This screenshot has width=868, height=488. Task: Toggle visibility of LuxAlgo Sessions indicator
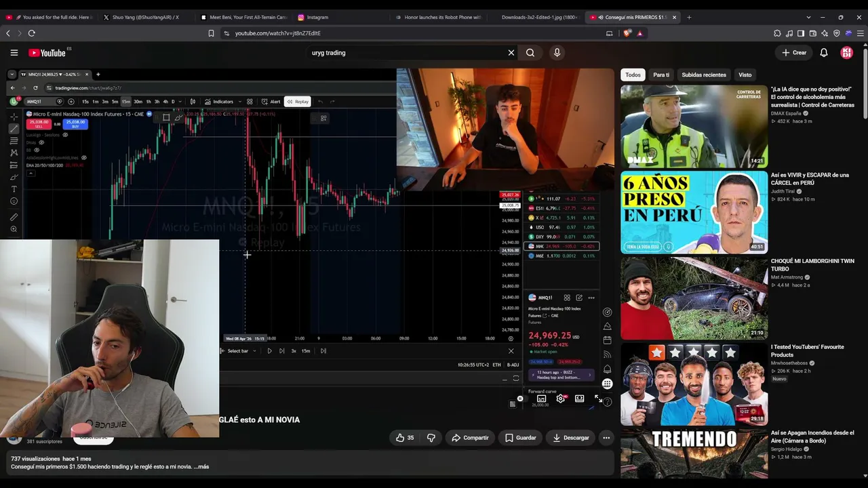point(65,135)
